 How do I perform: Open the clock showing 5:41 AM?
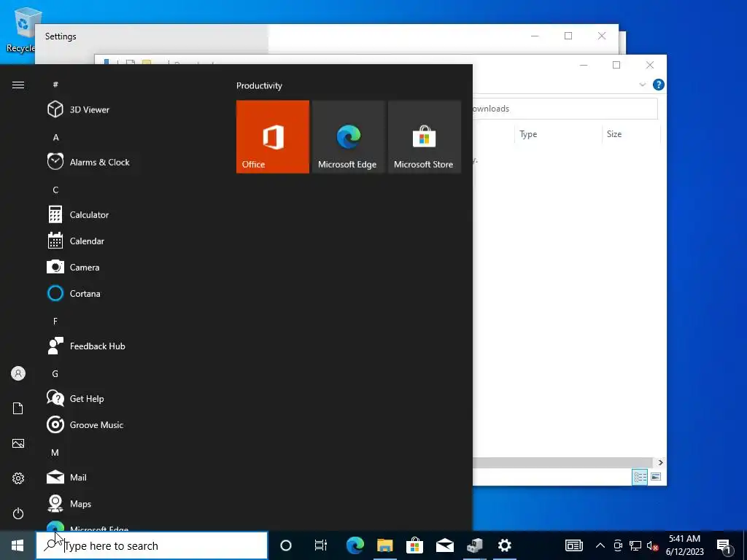pos(684,545)
